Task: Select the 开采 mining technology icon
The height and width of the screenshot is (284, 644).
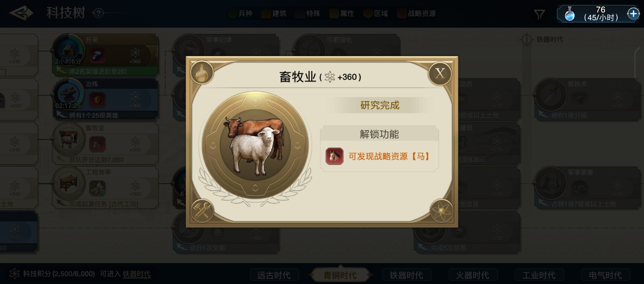Action: 68,50
